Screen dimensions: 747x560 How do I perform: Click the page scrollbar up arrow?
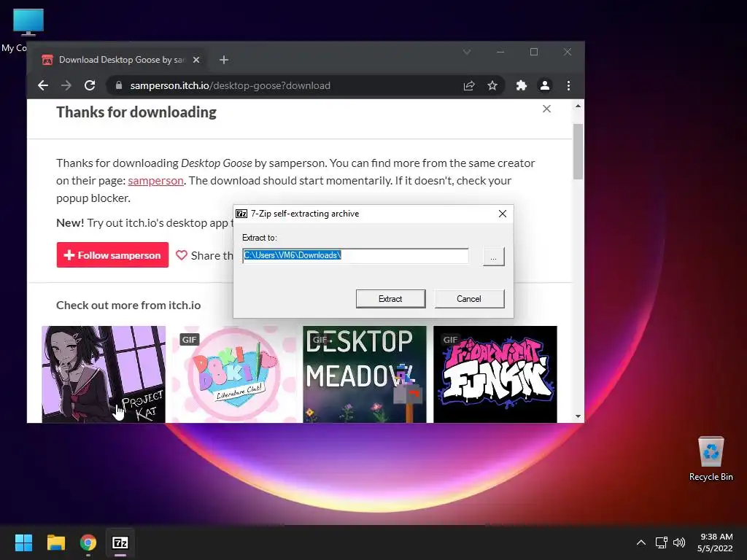pos(578,106)
